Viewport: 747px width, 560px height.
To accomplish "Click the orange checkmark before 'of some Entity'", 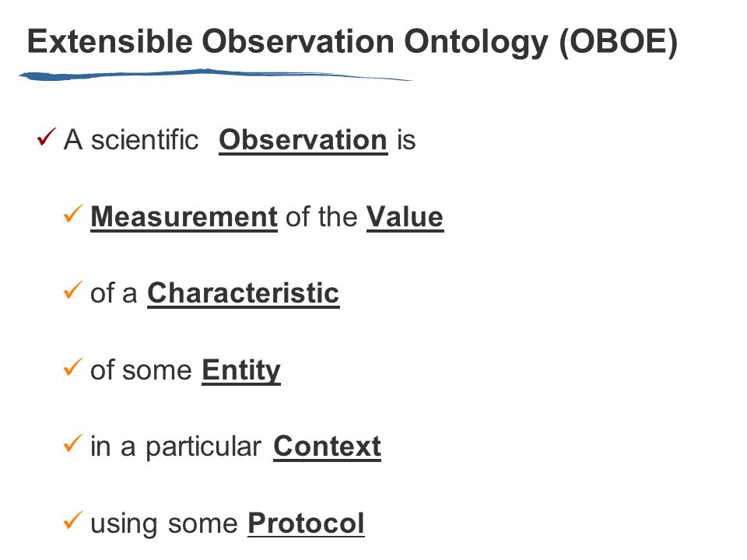I will tap(73, 367).
